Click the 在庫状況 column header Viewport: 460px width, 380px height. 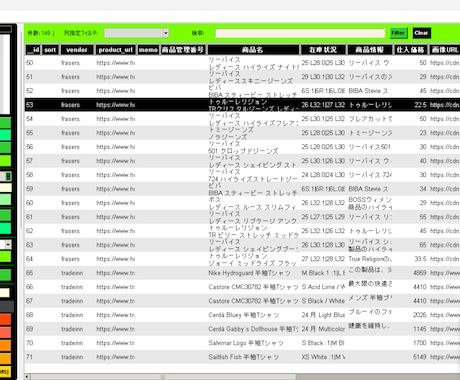coord(323,50)
